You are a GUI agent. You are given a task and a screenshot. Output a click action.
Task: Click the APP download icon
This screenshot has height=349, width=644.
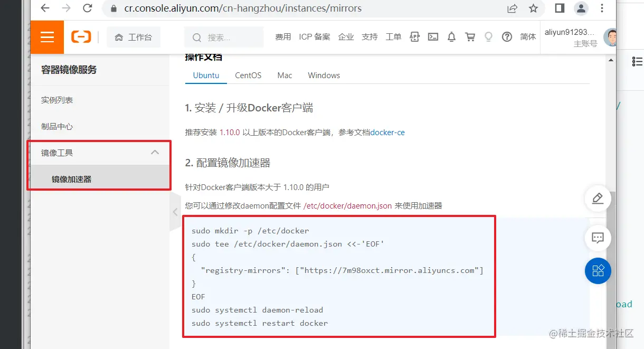(x=415, y=37)
